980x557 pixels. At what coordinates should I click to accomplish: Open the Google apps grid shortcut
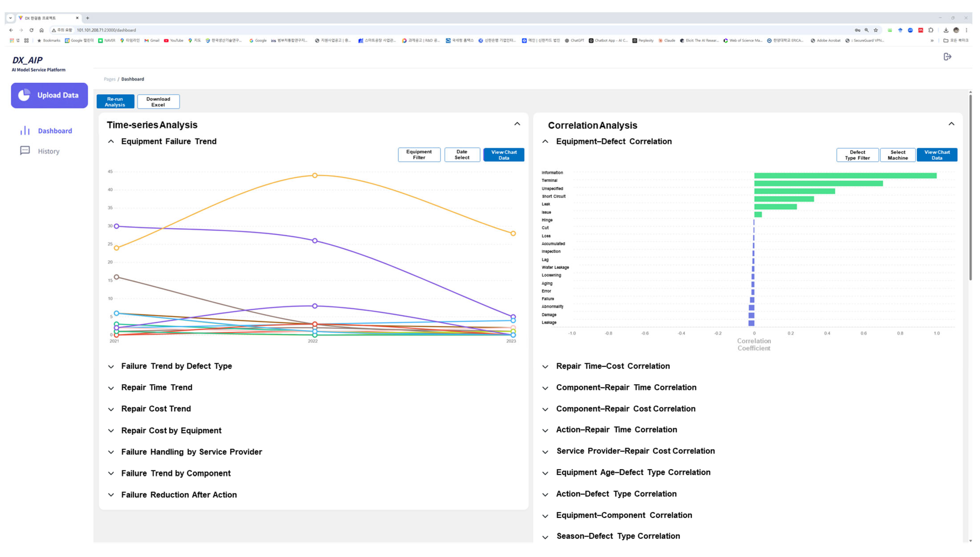point(12,40)
